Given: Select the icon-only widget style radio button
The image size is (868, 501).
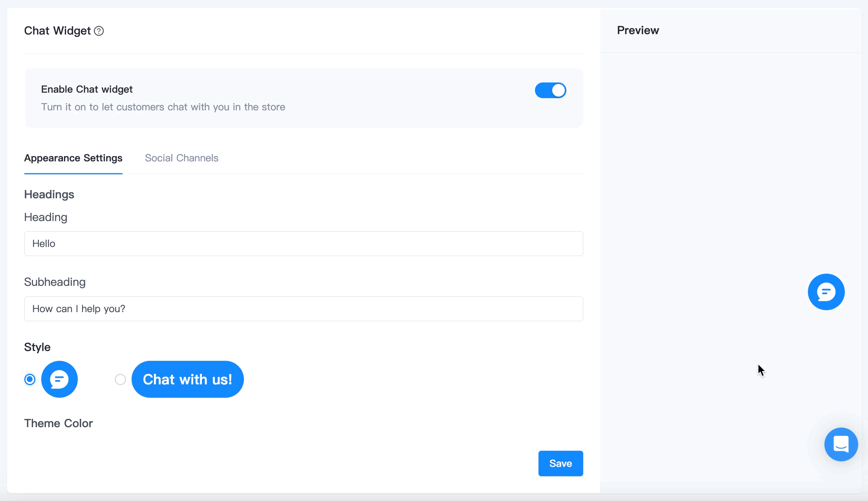Looking at the screenshot, I should (x=30, y=379).
